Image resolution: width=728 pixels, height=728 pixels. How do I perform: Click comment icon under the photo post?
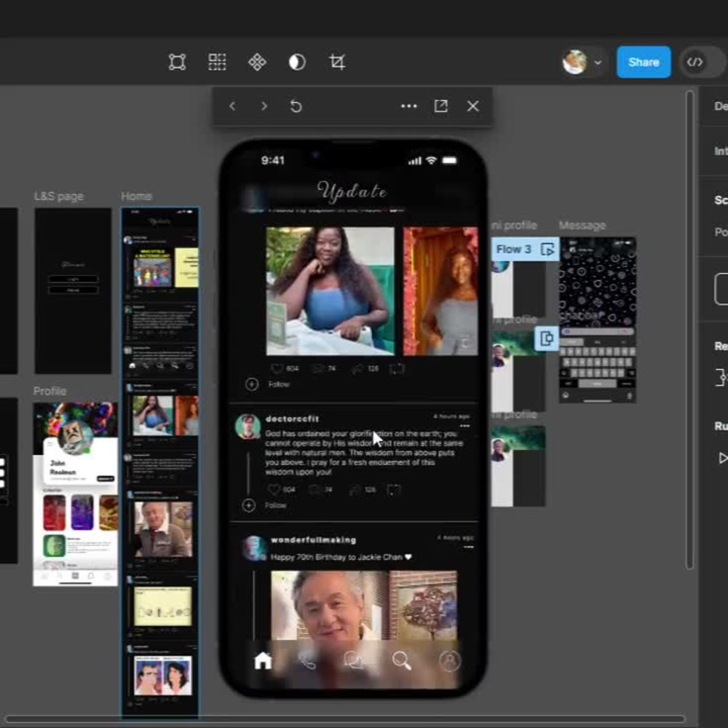tap(318, 368)
